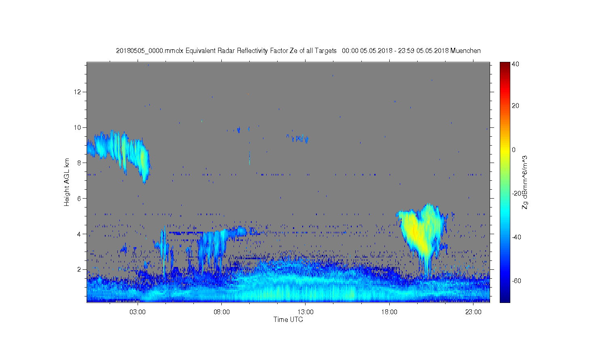The image size is (607, 364).
Task: Click the colorbar label '0'
Action: 514,150
